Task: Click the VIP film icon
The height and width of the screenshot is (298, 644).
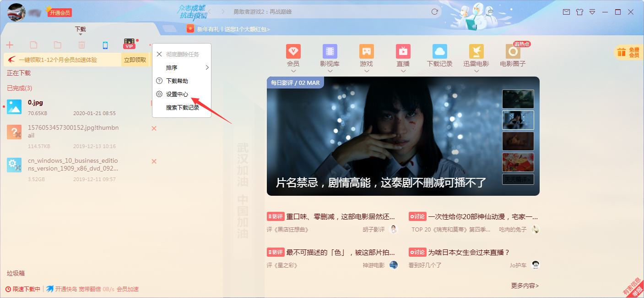Action: 130,44
